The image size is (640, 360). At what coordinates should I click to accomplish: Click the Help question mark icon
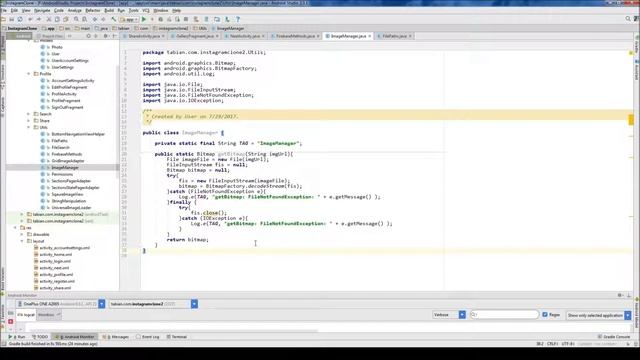click(x=238, y=19)
